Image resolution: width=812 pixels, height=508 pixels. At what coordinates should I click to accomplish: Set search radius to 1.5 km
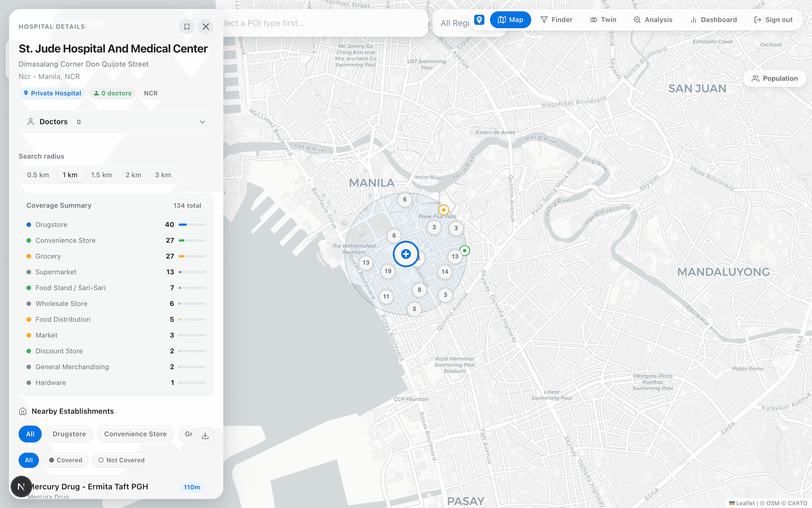coord(101,175)
